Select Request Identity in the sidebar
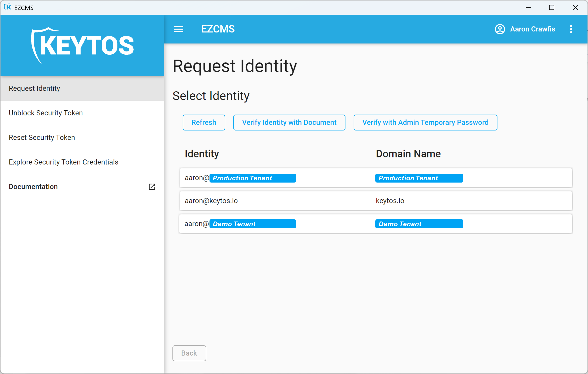Viewport: 588px width, 374px height. point(34,88)
